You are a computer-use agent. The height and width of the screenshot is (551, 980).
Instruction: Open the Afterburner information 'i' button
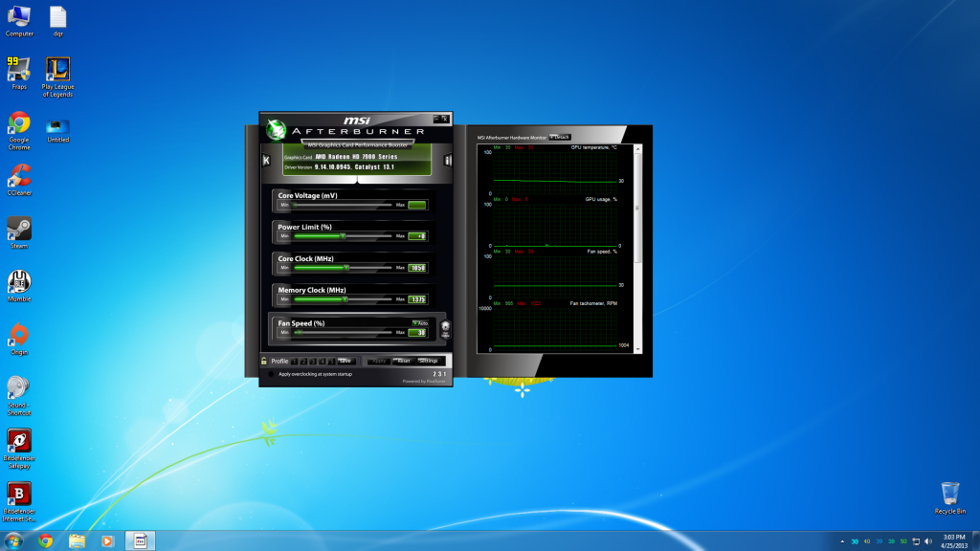(x=448, y=161)
